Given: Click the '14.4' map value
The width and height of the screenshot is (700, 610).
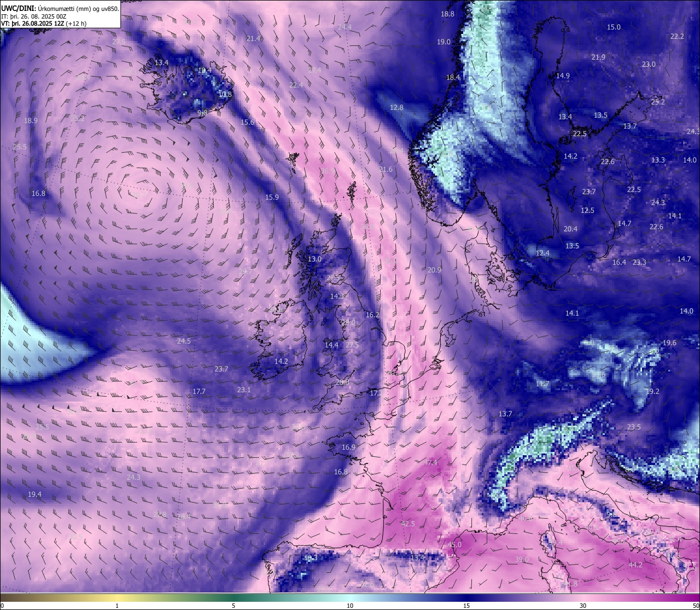Looking at the screenshot, I should coord(331,345).
